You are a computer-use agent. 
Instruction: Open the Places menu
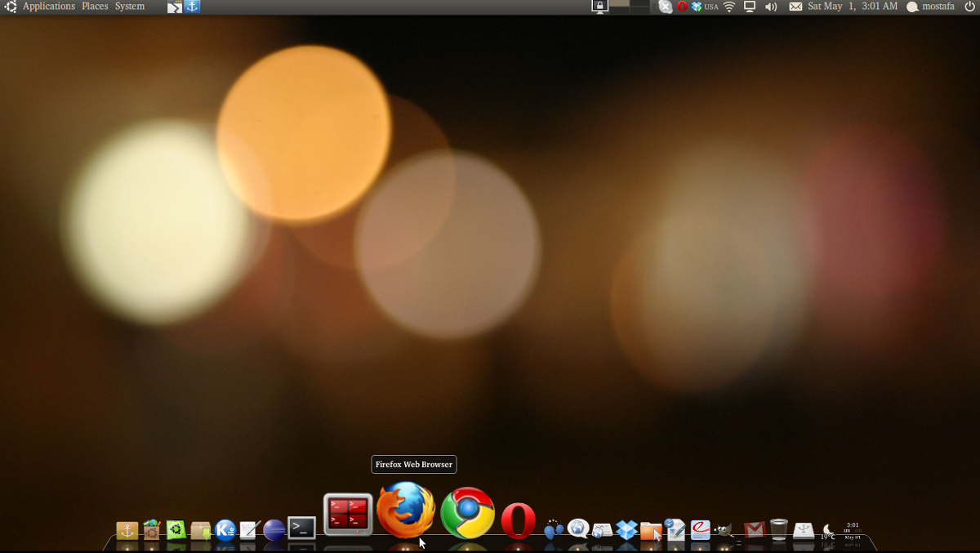pyautogui.click(x=95, y=7)
